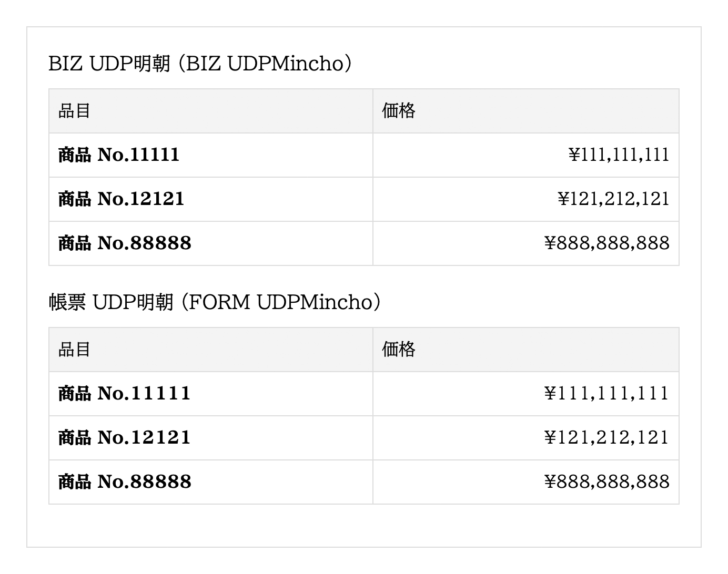Screen dimensions: 728x574
Task: Click ¥888,888,888 price in BIZ table
Action: click(606, 243)
